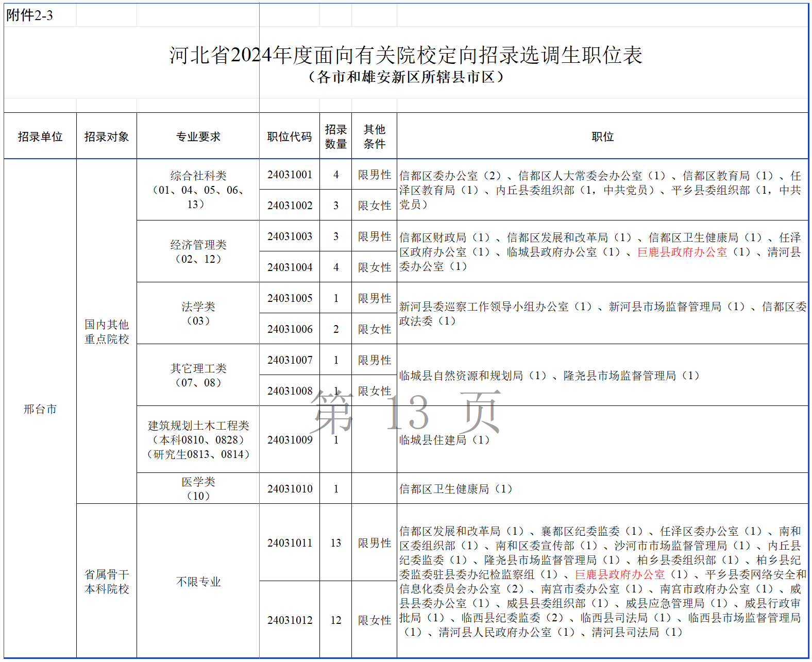Click the title 河北省2024年度面向有关院校定向招录选调生职位表

(406, 55)
